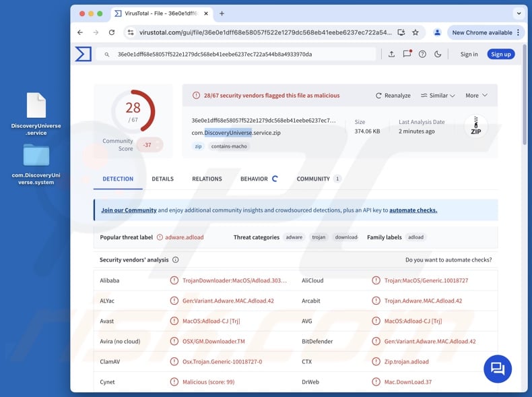
Task: Click the popular threat label warning icon
Action: (160, 237)
